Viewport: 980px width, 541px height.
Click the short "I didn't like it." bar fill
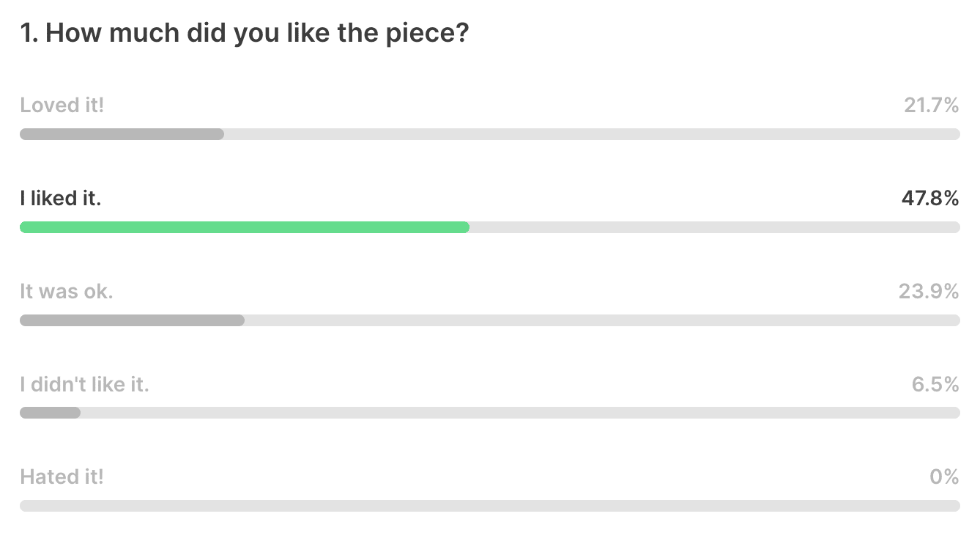tap(50, 413)
